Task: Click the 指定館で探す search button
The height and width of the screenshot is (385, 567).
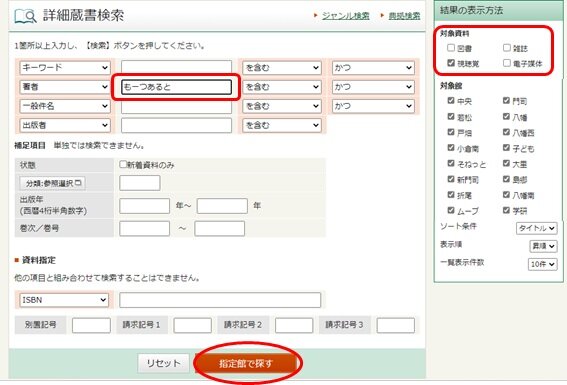Action: pyautogui.click(x=246, y=363)
